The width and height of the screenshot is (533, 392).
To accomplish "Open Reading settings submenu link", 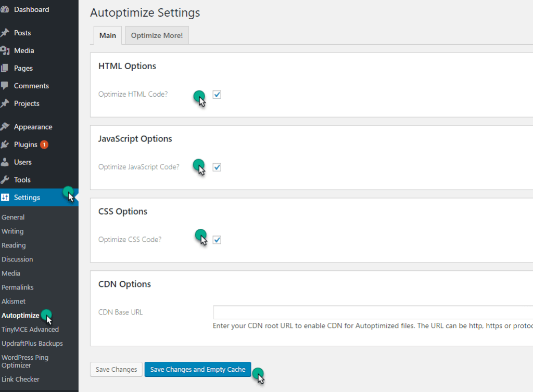I will [14, 245].
